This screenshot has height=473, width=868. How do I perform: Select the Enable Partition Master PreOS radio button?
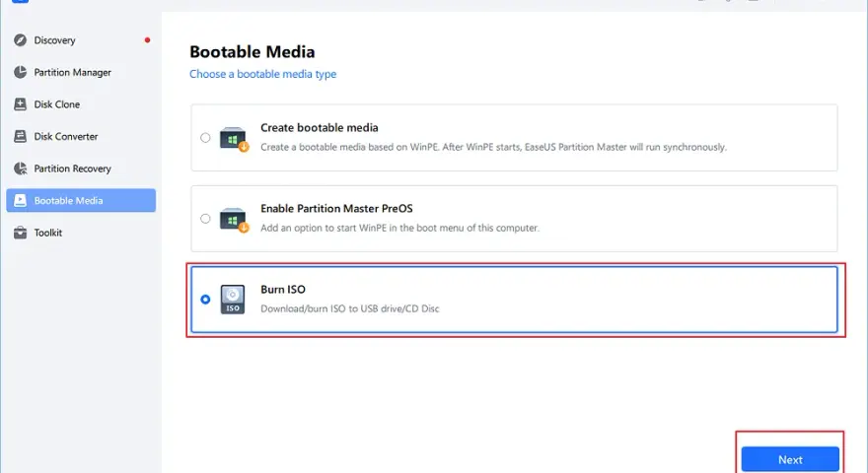click(x=205, y=219)
